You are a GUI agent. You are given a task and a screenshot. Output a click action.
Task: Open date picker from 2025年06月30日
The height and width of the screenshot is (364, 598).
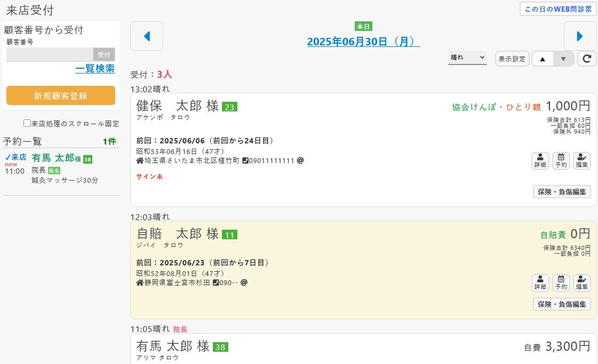(363, 42)
